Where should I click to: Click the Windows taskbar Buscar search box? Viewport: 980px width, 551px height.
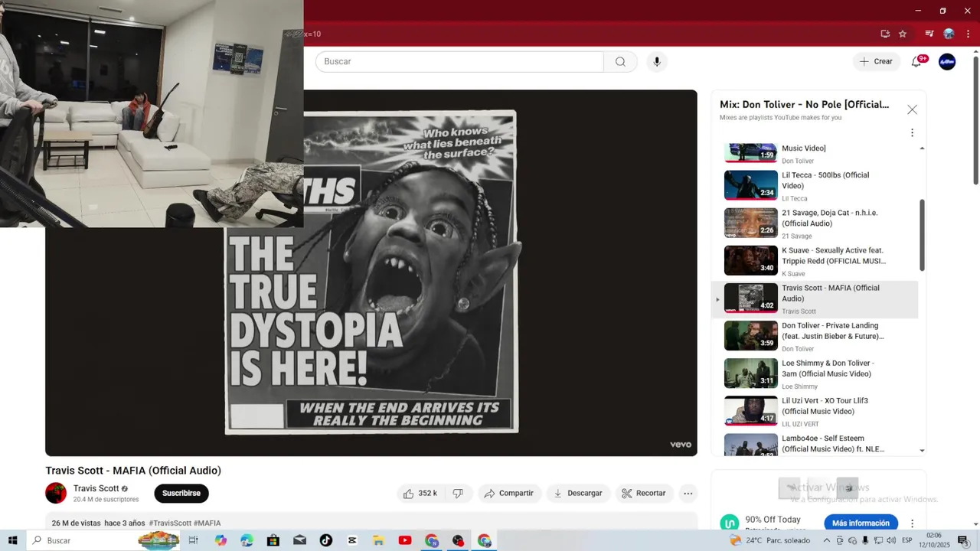(103, 540)
